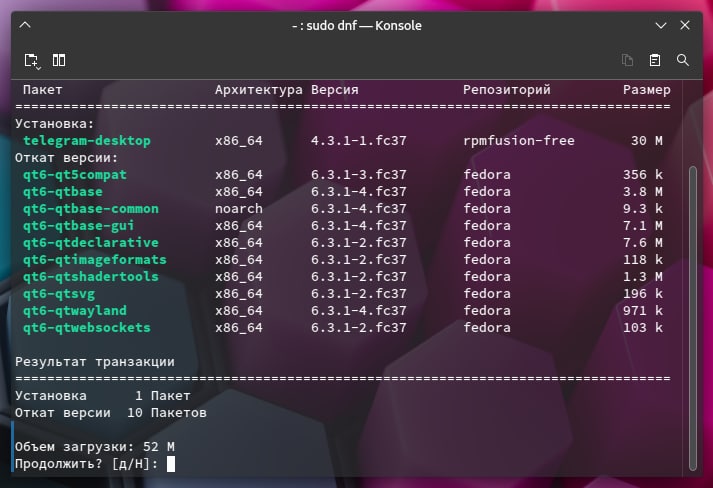Click qt6-qtbase-common package name
Image resolution: width=713 pixels, height=488 pixels.
coord(91,209)
